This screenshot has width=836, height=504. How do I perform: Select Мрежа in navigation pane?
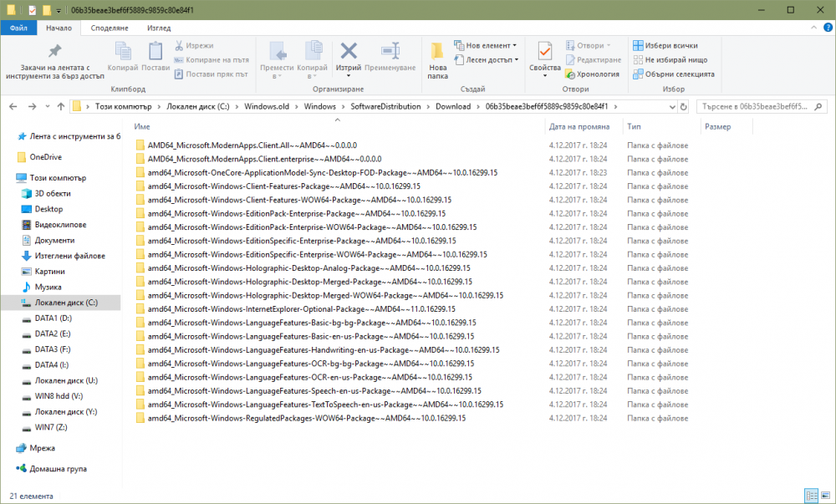[x=42, y=448]
